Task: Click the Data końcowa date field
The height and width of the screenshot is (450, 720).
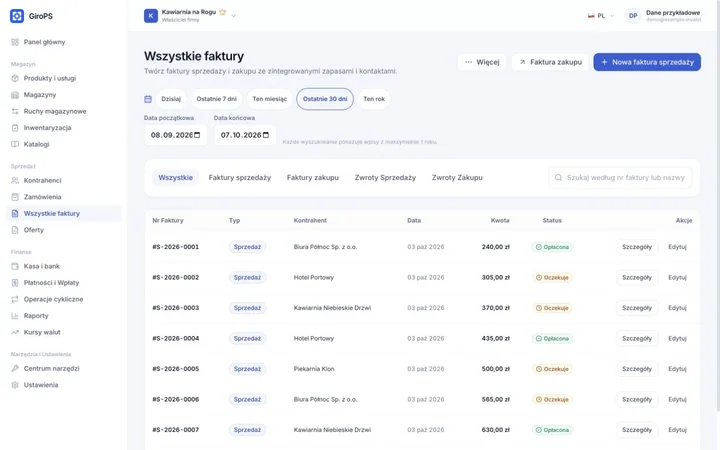Action: tap(245, 135)
